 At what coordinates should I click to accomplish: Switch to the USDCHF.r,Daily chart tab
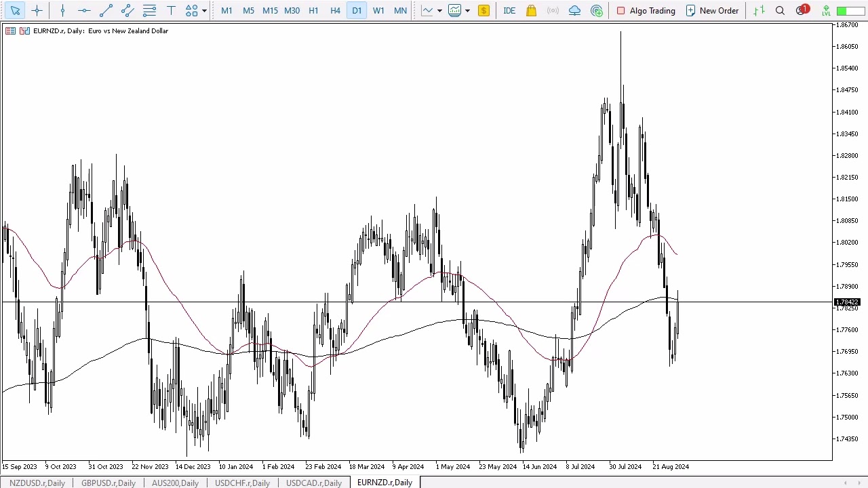[242, 483]
